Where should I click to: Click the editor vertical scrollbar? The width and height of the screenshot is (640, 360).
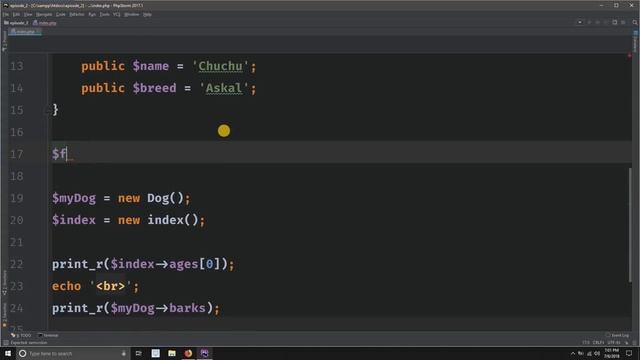[630, 224]
